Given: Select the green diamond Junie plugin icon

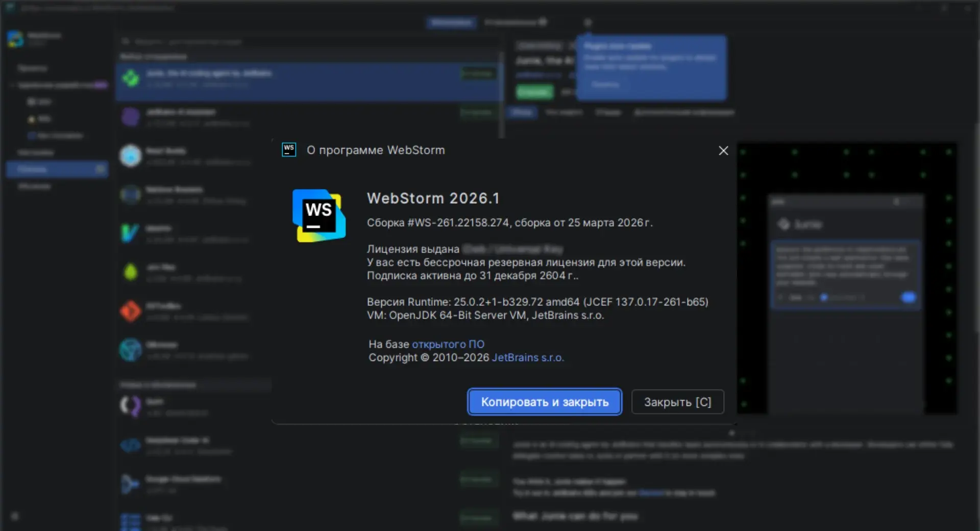Looking at the screenshot, I should point(131,78).
